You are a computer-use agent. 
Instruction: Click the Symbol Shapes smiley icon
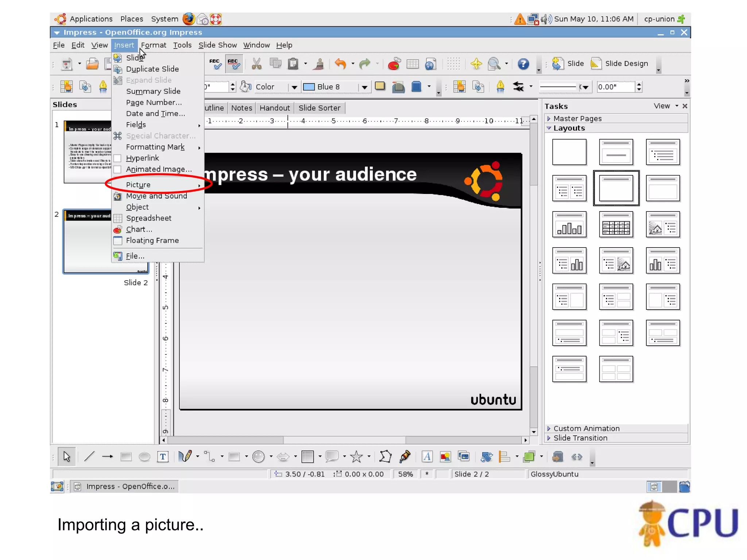click(x=259, y=456)
